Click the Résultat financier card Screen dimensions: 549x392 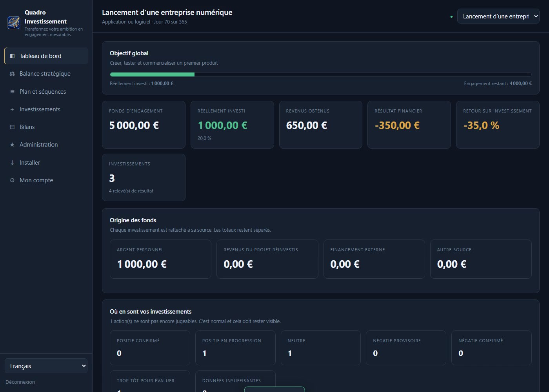[409, 125]
